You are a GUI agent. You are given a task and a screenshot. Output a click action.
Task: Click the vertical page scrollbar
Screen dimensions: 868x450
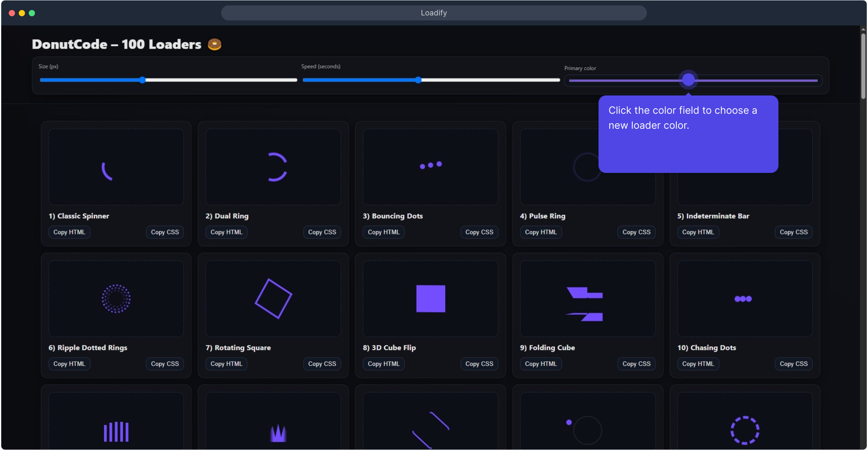click(x=863, y=67)
